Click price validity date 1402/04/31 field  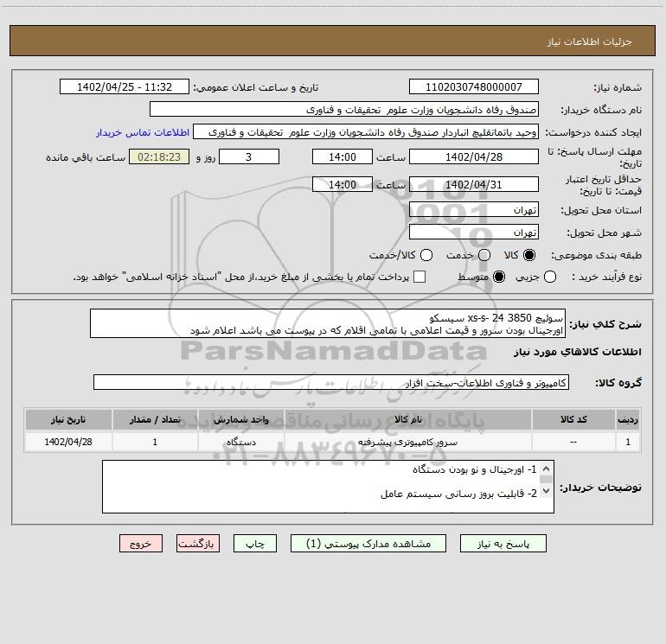coord(474,184)
